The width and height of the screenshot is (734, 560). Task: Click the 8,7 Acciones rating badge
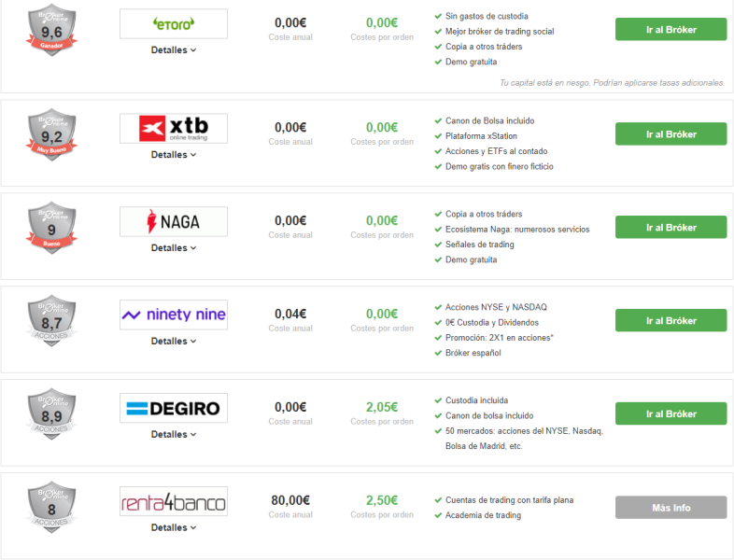51,321
